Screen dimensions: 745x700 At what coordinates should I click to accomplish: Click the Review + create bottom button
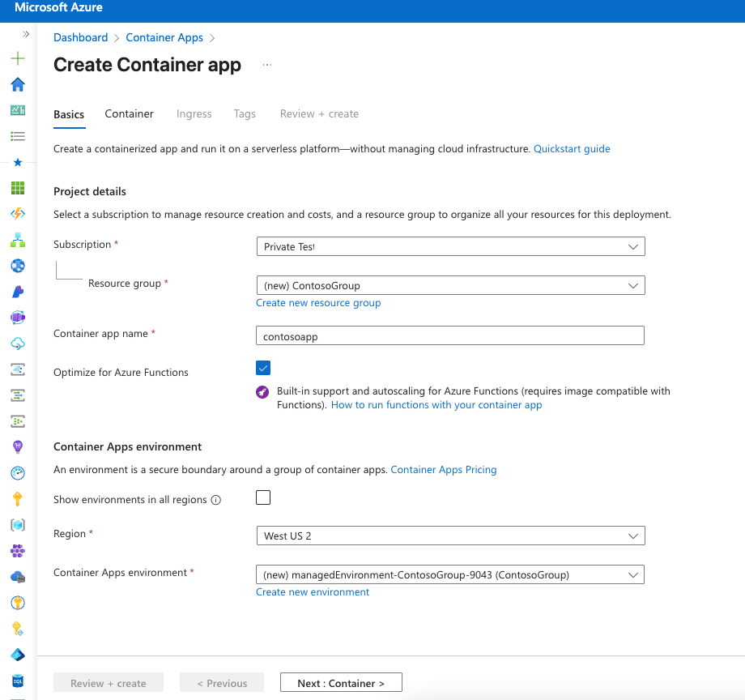(109, 683)
